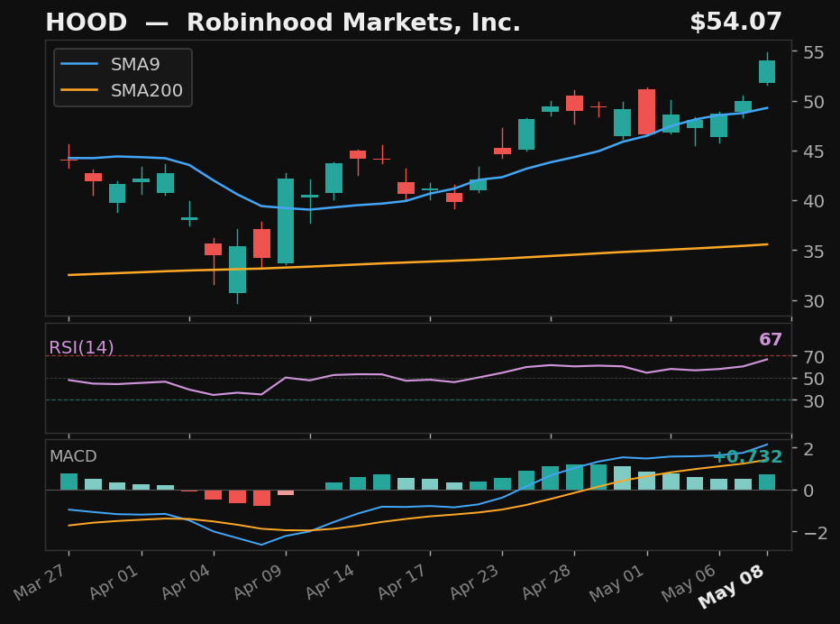Click the bold May 08 date label

coord(732,586)
